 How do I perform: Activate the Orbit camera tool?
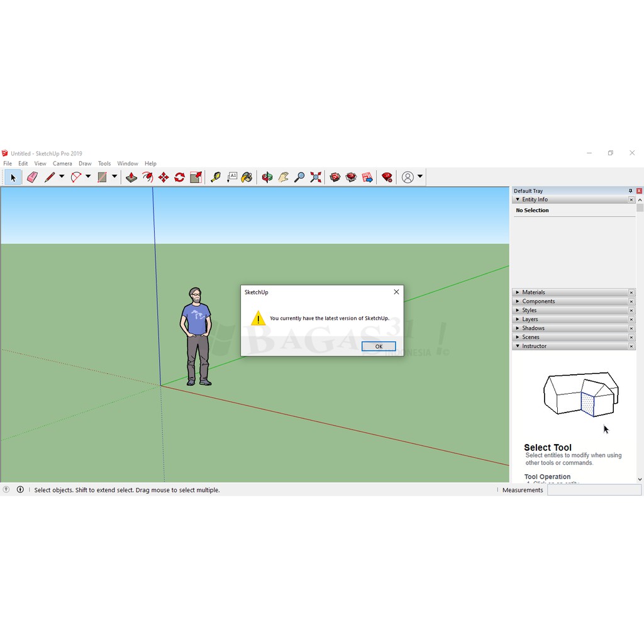pos(267,177)
